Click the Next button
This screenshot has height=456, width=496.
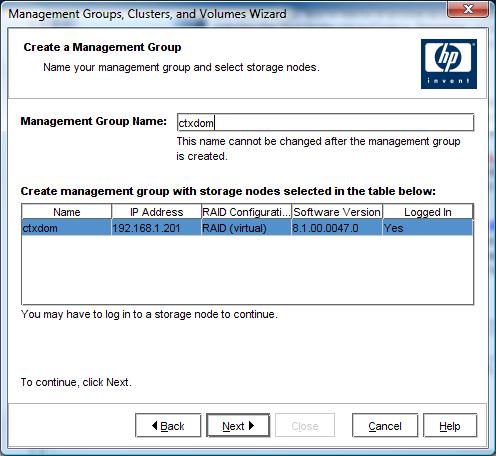pos(238,426)
